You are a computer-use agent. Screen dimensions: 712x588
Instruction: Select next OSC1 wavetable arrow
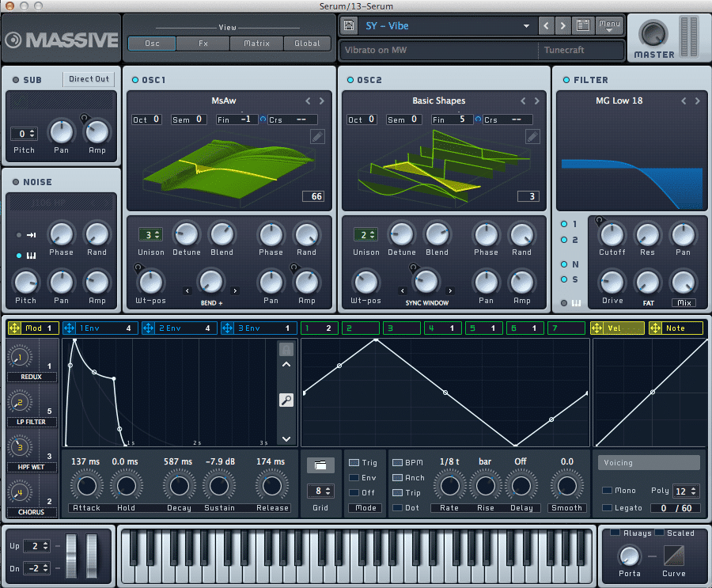(x=321, y=101)
